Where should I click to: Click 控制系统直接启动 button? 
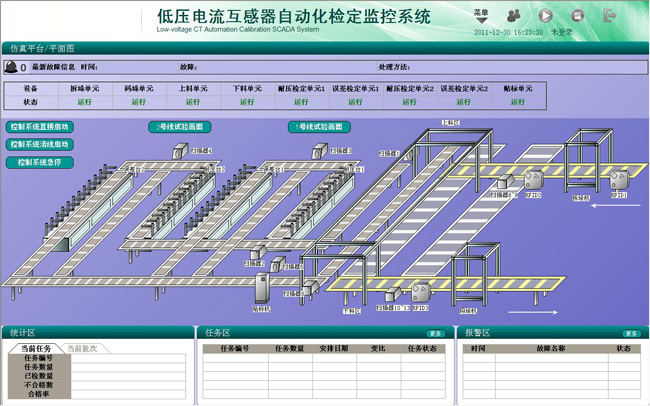click(x=40, y=128)
